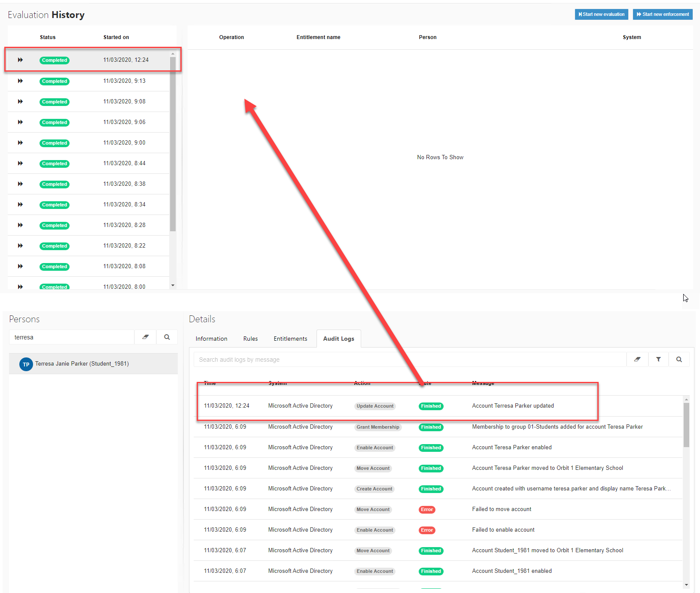Click Account Teresa Parker moved to Orbit 1 message
The width and height of the screenshot is (700, 593).
coord(548,468)
